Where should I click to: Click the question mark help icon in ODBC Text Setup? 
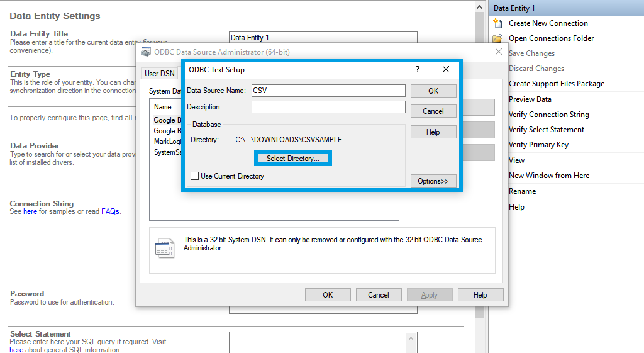418,70
